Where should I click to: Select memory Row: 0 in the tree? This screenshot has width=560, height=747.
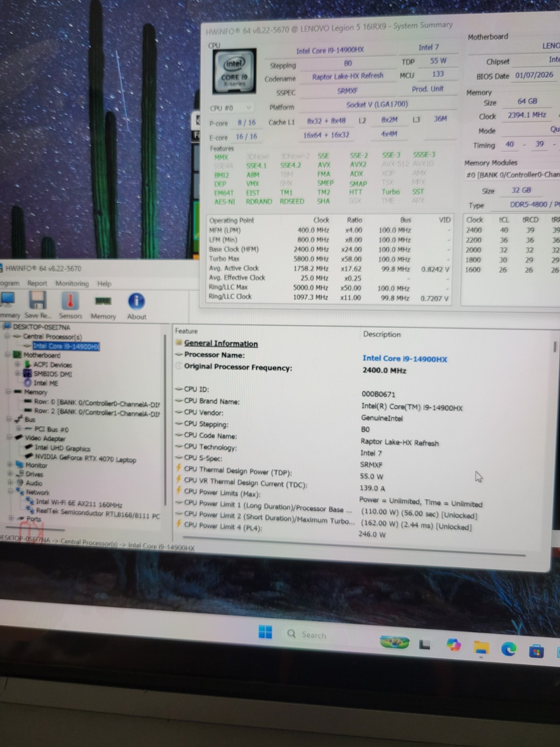point(97,402)
